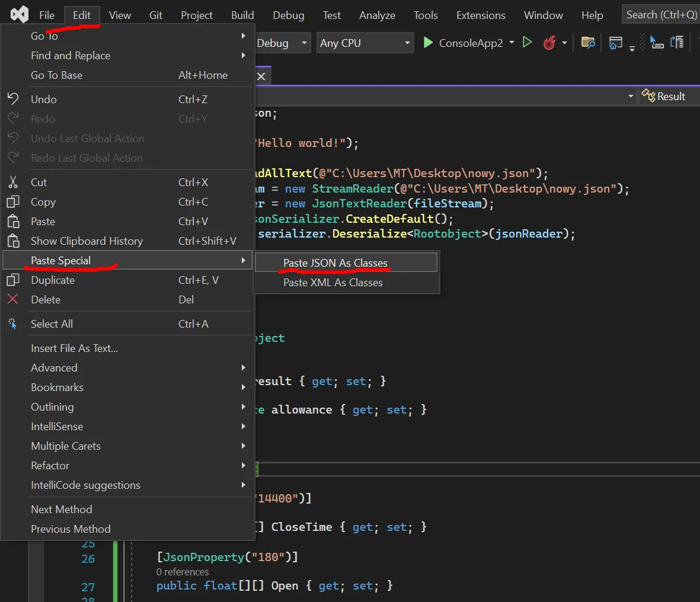700x602 pixels.
Task: Click the Visual Studio logo icon
Action: pos(19,15)
